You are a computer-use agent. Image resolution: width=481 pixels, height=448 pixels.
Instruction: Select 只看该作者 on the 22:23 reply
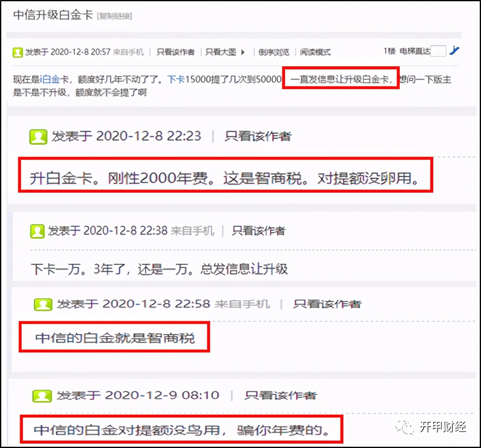coord(258,136)
